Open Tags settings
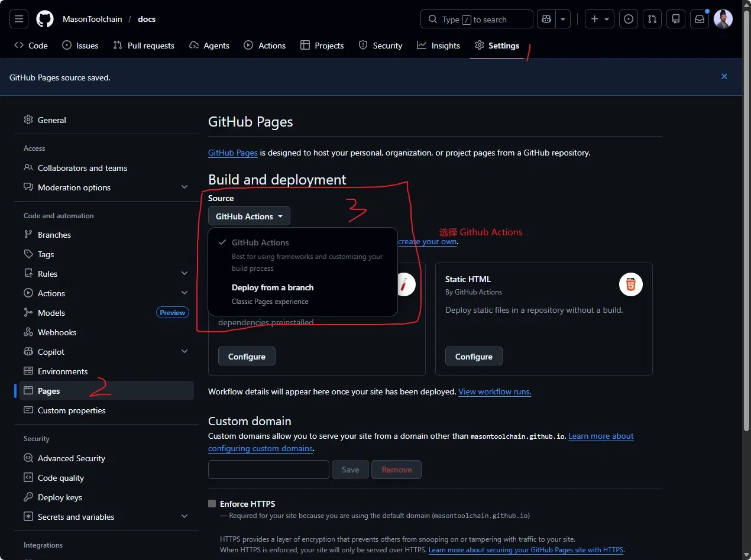Image resolution: width=751 pixels, height=560 pixels. (x=106, y=254)
